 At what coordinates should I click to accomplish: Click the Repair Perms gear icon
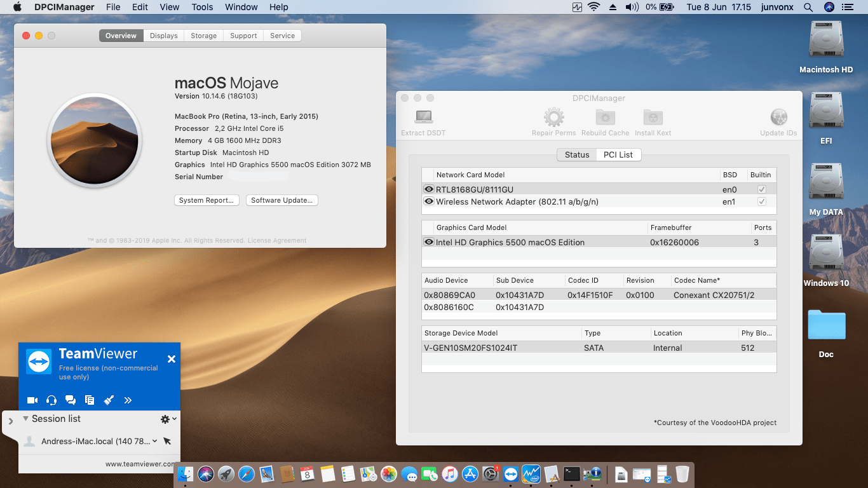coord(554,118)
